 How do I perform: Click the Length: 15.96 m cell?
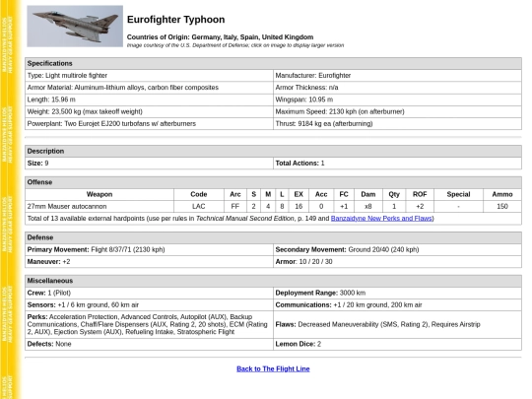(x=150, y=100)
